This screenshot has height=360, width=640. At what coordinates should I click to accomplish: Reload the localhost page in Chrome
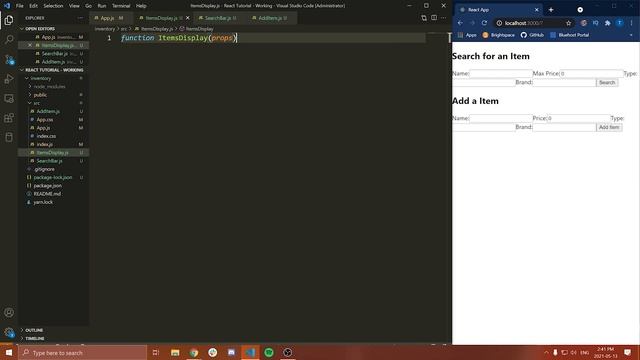[x=484, y=23]
